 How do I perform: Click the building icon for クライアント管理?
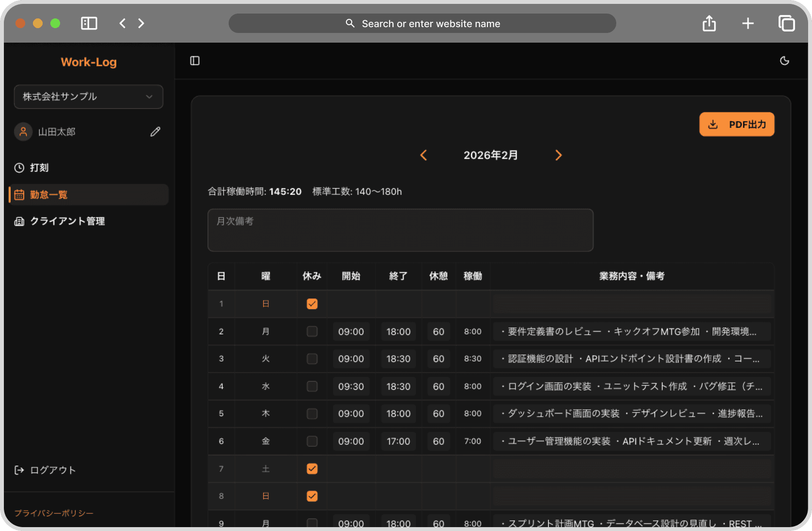click(19, 221)
